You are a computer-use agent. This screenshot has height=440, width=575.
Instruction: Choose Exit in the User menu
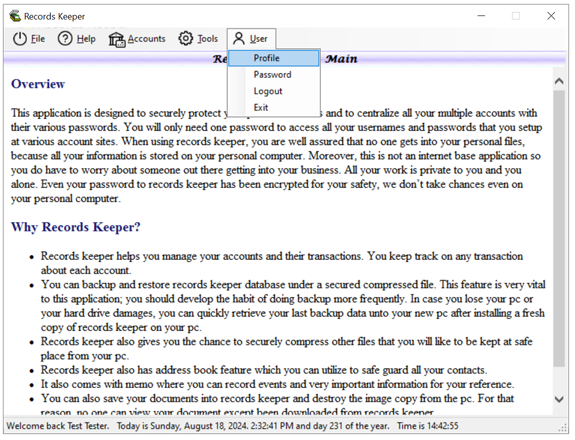click(x=274, y=107)
